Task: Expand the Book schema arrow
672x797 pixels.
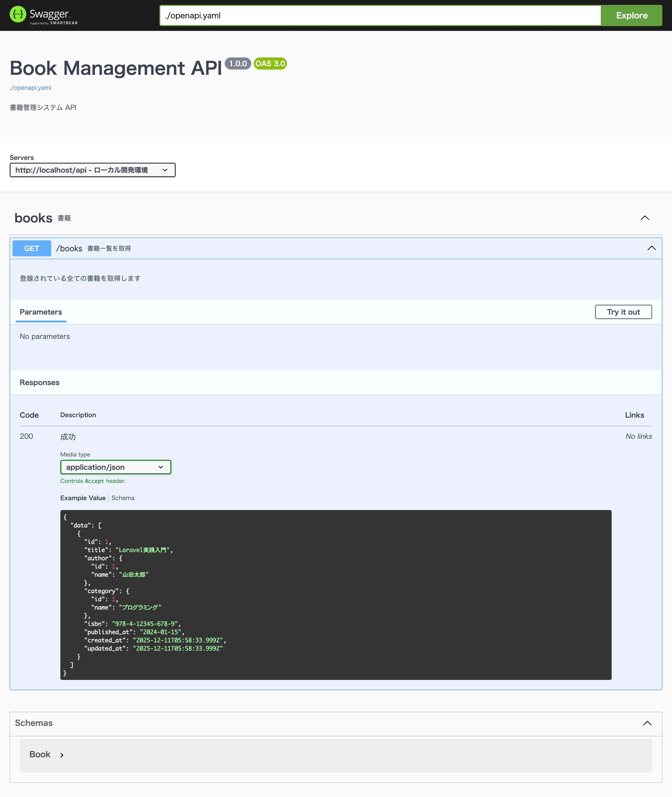Action: 62,755
